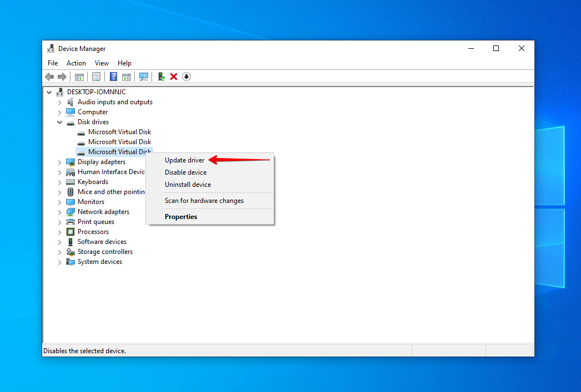This screenshot has height=392, width=581.
Task: Expand the Print queues category
Action: (x=60, y=222)
